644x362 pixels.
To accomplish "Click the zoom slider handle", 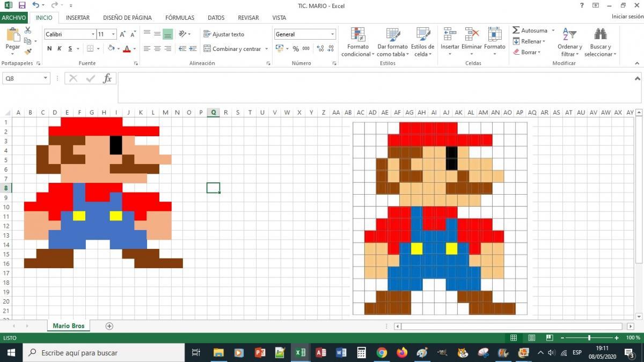I will (x=589, y=338).
